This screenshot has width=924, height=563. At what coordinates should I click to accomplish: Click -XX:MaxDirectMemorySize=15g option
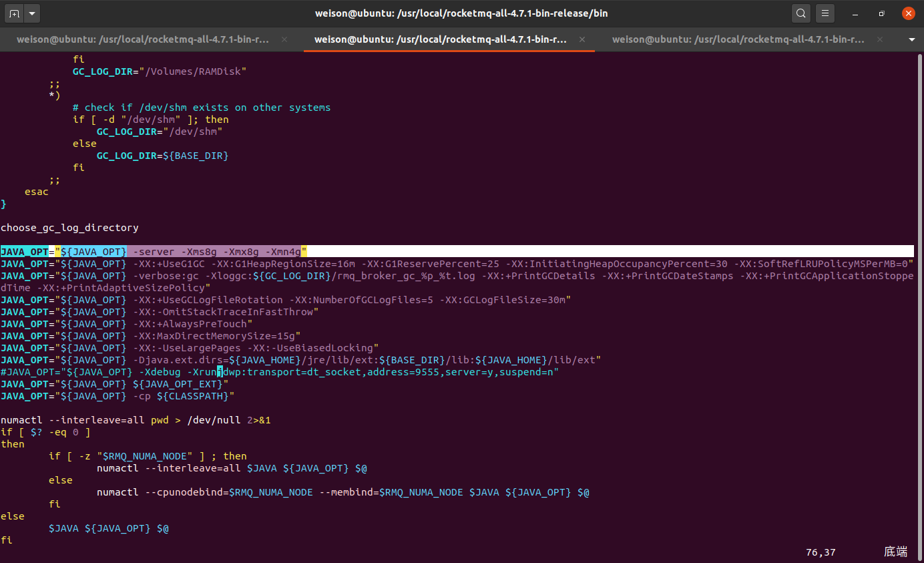point(214,336)
